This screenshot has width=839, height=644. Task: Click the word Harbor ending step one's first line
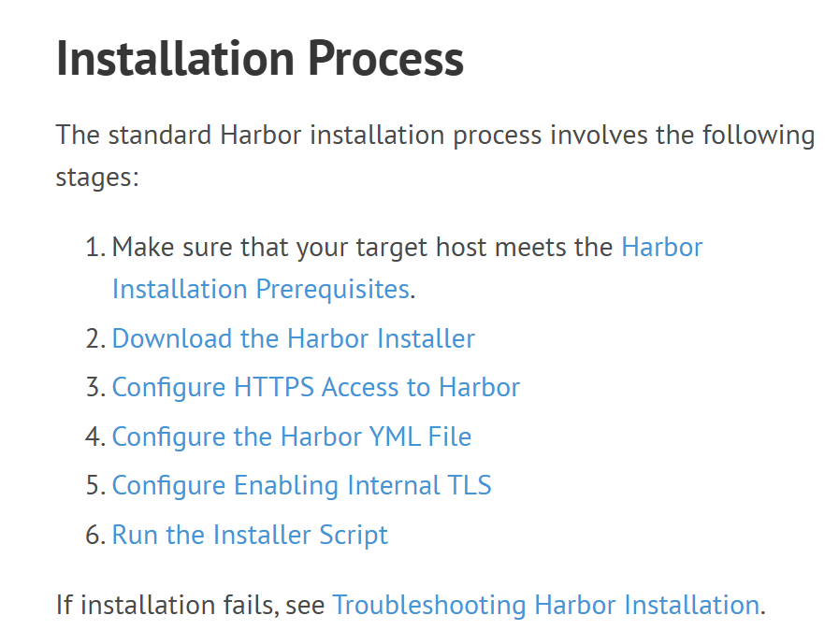pos(662,247)
